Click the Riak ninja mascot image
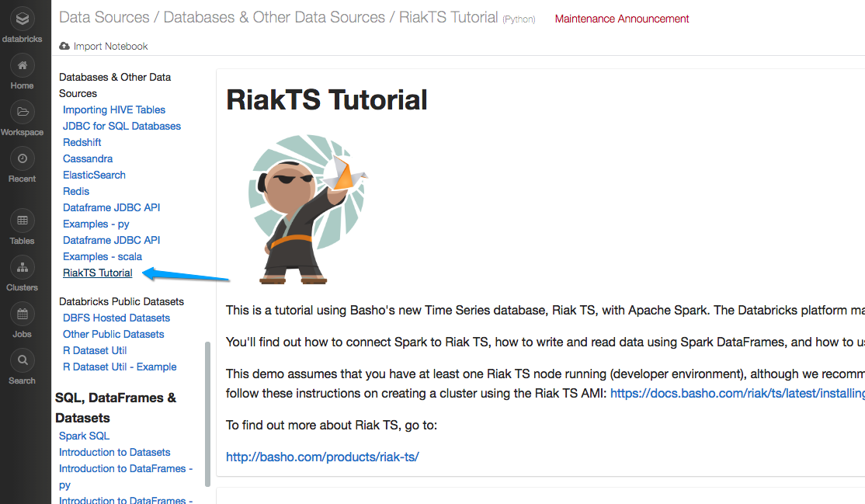The height and width of the screenshot is (504, 865). (x=307, y=208)
